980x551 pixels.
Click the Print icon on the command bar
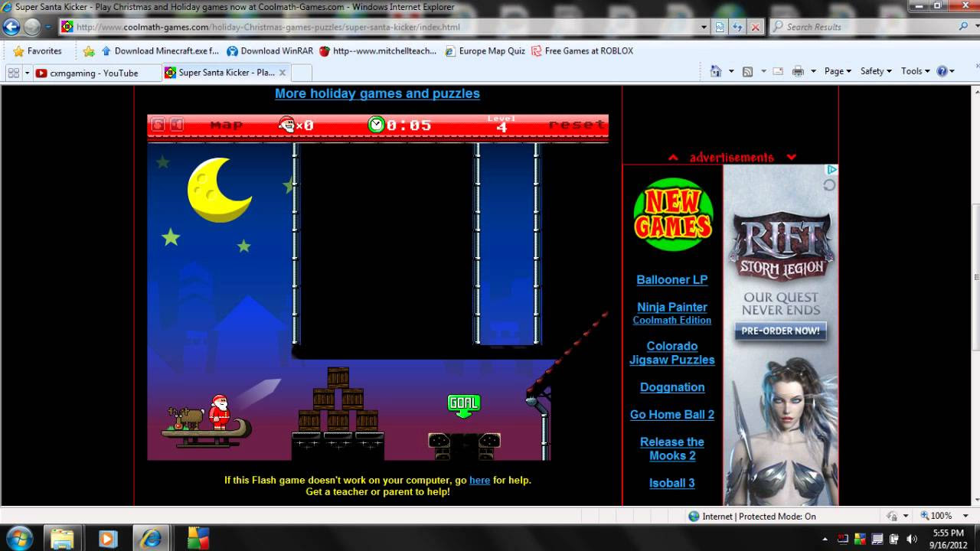796,70
